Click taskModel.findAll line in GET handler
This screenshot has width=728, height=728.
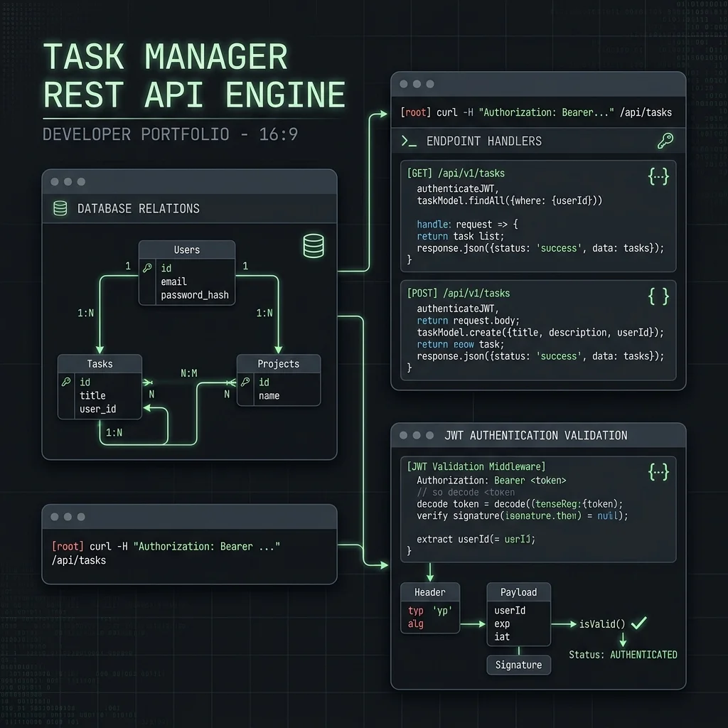(509, 200)
